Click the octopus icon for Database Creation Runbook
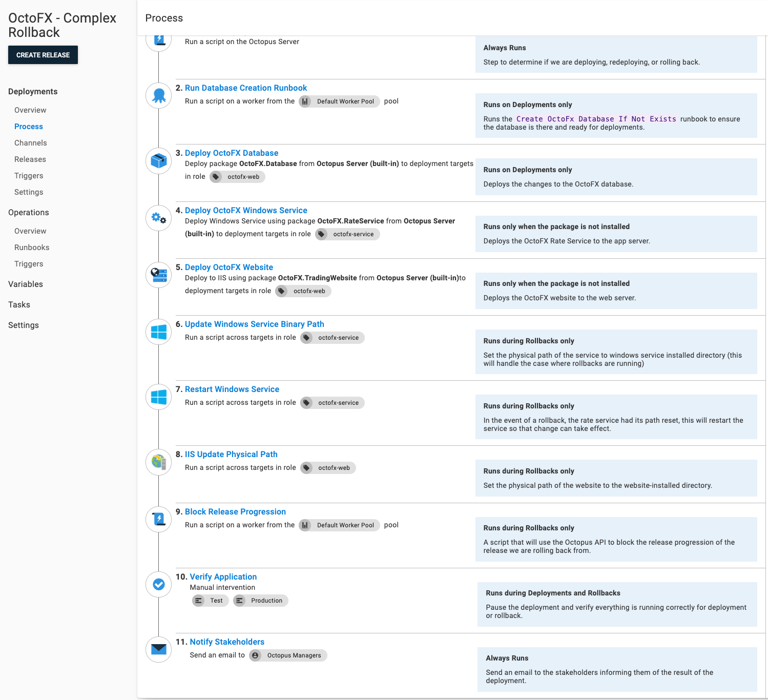This screenshot has width=768, height=700. tap(159, 96)
